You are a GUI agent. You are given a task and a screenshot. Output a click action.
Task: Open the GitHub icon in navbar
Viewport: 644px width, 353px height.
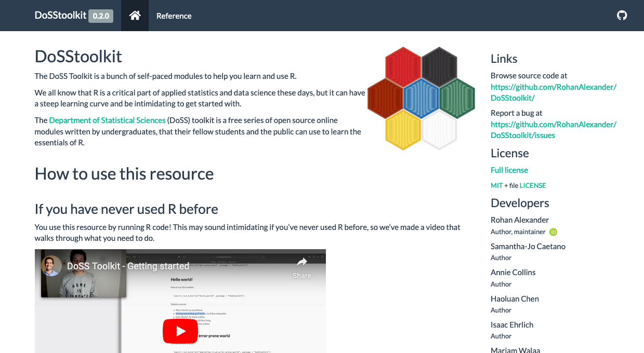click(x=622, y=16)
